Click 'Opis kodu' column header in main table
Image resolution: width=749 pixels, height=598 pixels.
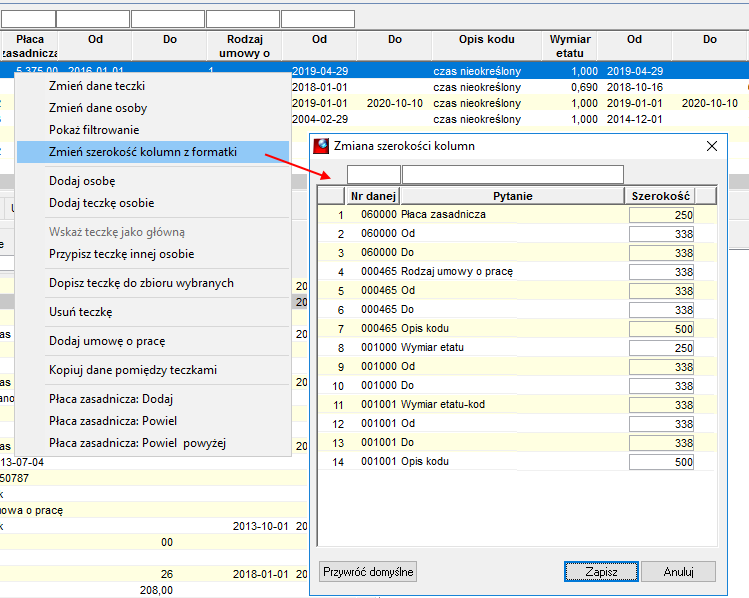(x=486, y=46)
